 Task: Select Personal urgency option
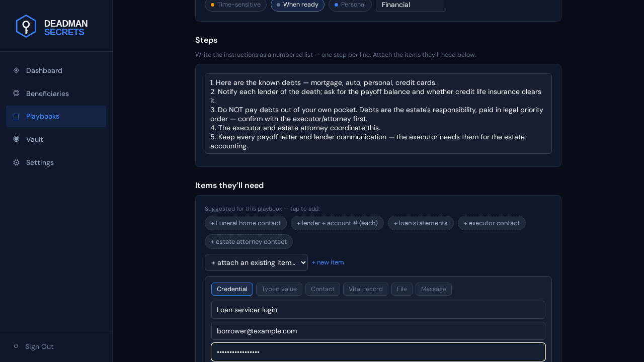click(350, 5)
